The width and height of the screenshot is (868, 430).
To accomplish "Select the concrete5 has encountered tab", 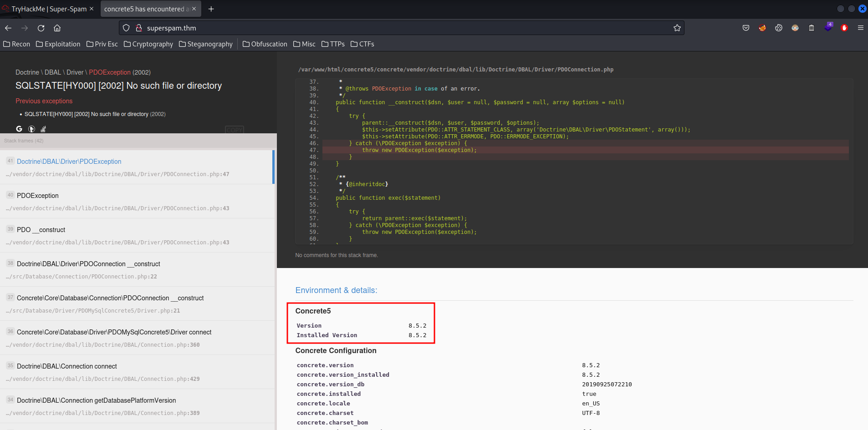I will 150,9.
